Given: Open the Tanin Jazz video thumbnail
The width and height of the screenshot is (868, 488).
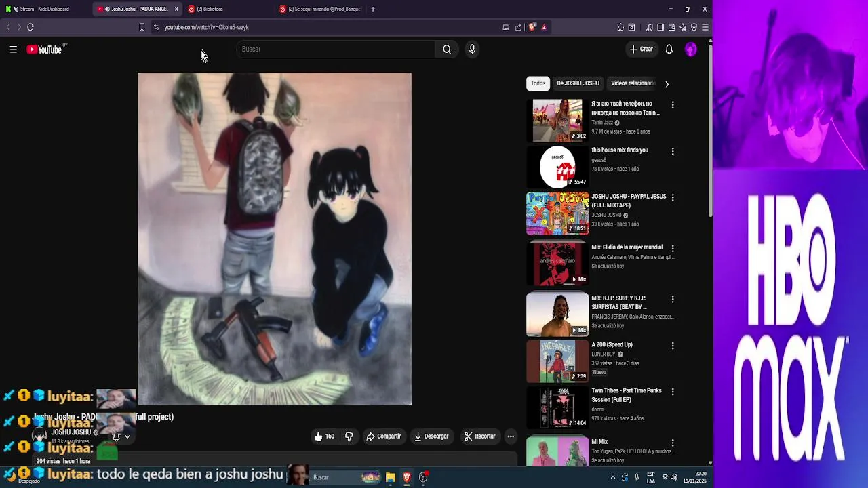Looking at the screenshot, I should 557,121.
